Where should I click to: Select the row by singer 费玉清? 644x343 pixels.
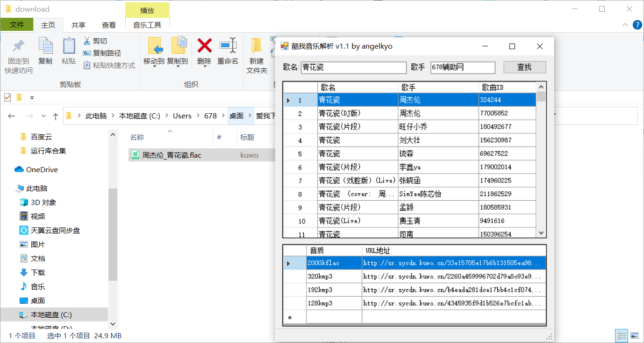[410, 221]
